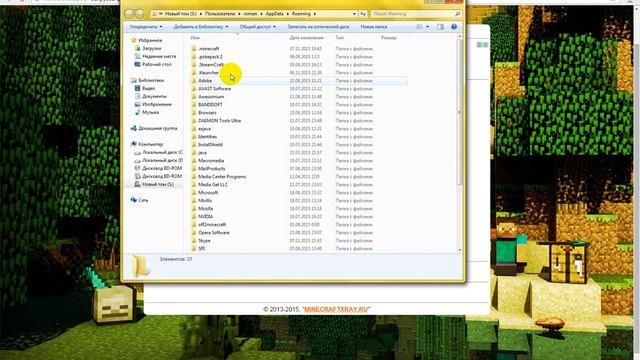Sort by the 'Тип' column header
The width and height of the screenshot is (640, 360).
[x=340, y=38]
